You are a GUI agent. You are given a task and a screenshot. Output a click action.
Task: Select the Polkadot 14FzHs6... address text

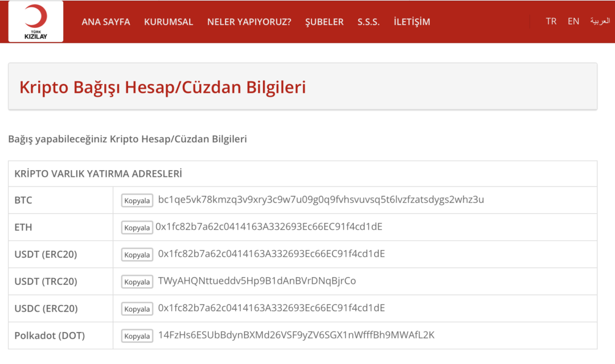point(296,335)
